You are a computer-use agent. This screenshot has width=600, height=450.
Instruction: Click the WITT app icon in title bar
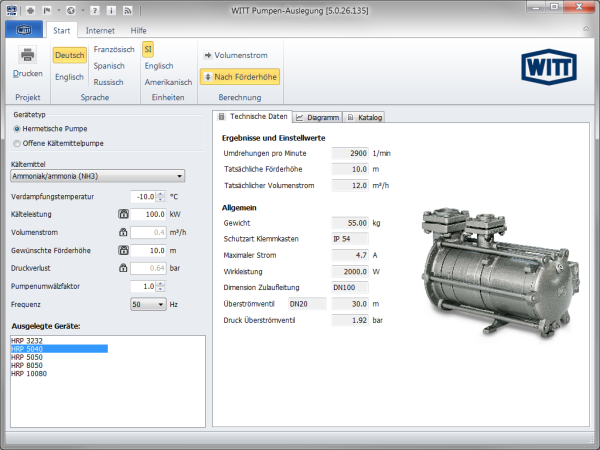tap(11, 10)
